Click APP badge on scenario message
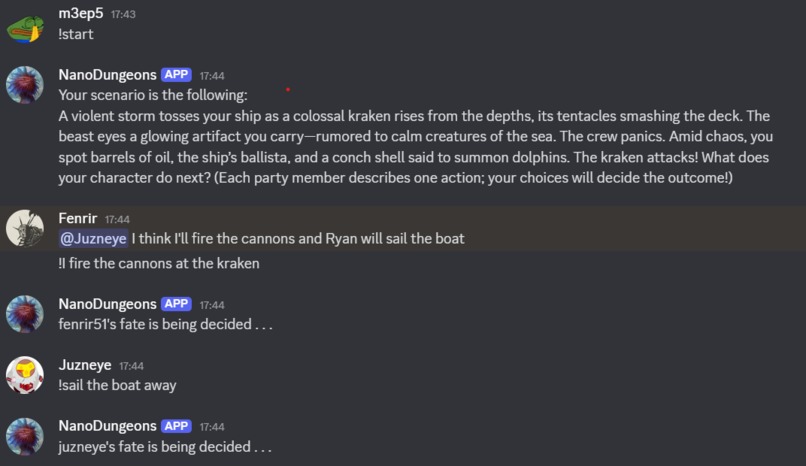806x466 pixels. (x=176, y=74)
